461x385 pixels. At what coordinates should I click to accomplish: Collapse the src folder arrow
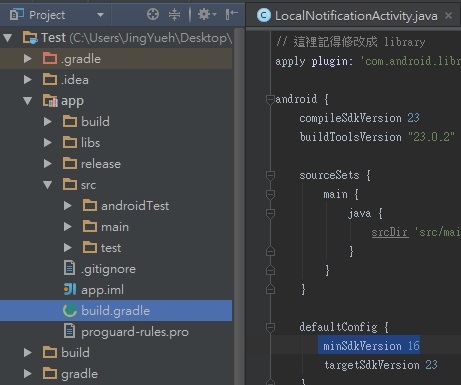coord(48,185)
